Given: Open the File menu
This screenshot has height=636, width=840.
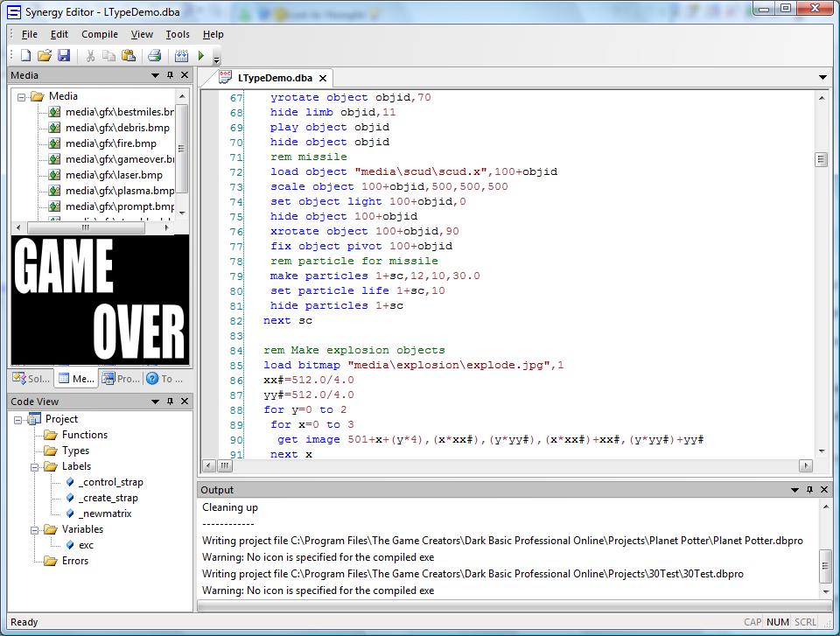Looking at the screenshot, I should coord(30,34).
